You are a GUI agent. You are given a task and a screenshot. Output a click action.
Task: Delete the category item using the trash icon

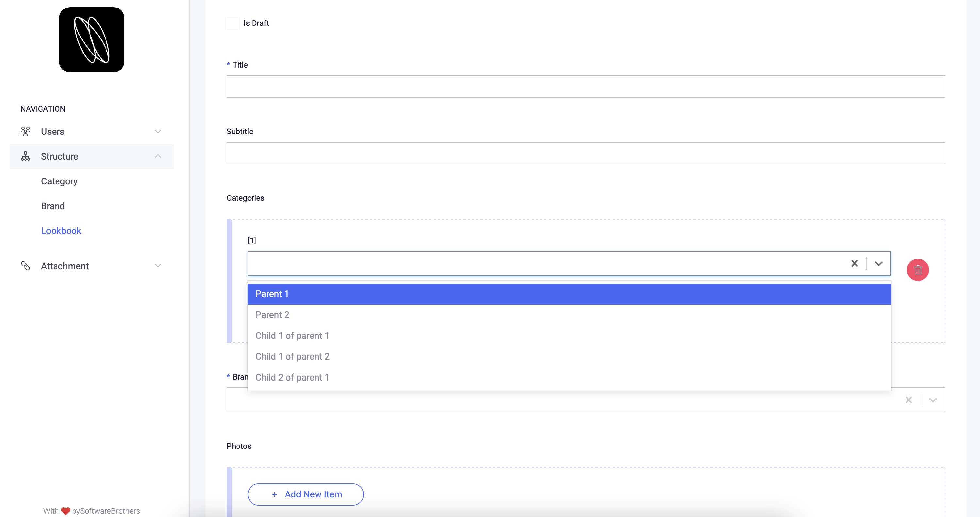click(918, 270)
